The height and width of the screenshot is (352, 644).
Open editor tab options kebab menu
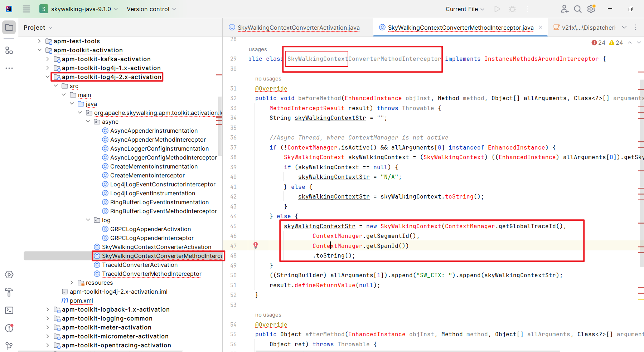tap(636, 27)
